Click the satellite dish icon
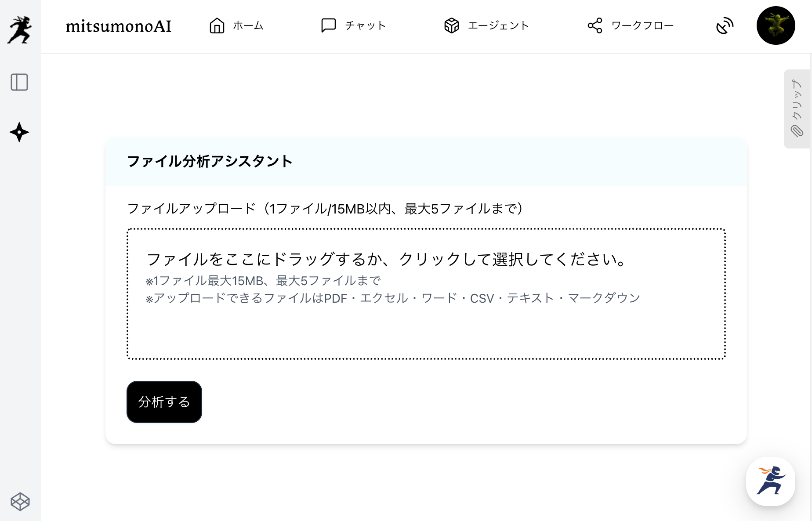The width and height of the screenshot is (812, 521). (x=725, y=26)
